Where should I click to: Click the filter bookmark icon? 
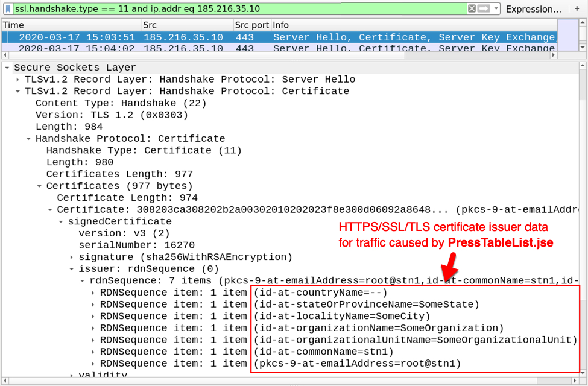(8, 8)
